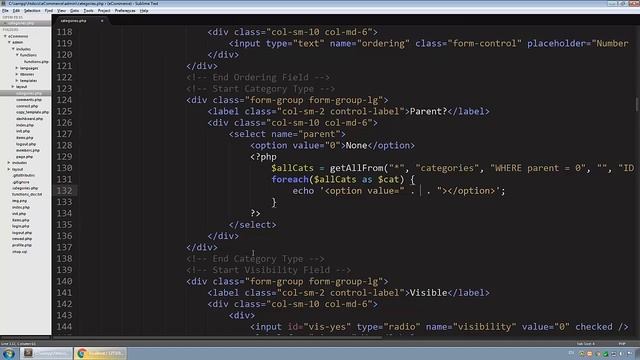
Task: Open img.png in the sidebar
Action: [x=19, y=201]
